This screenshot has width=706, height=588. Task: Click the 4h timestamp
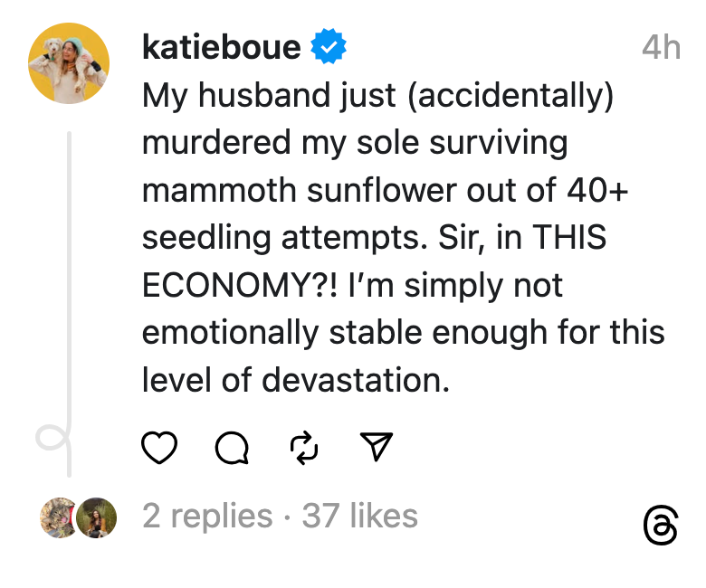pos(660,47)
